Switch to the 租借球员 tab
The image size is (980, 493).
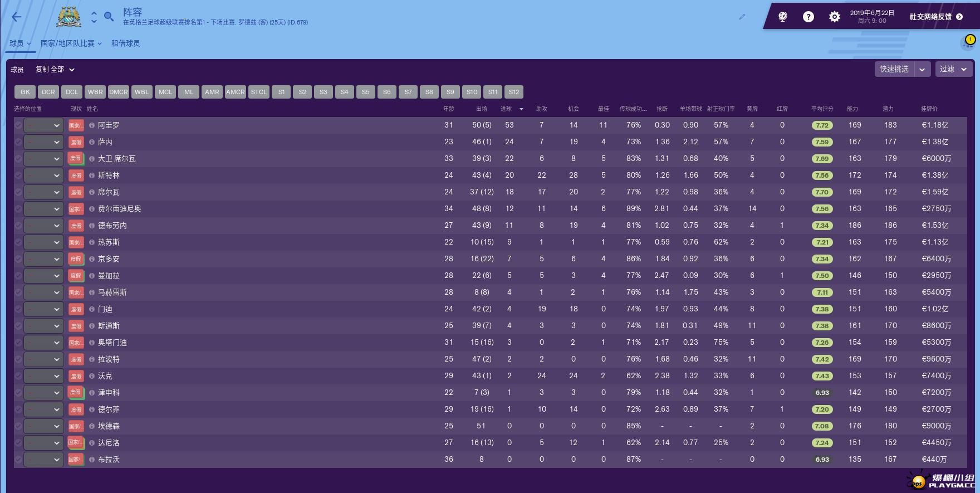(x=125, y=43)
